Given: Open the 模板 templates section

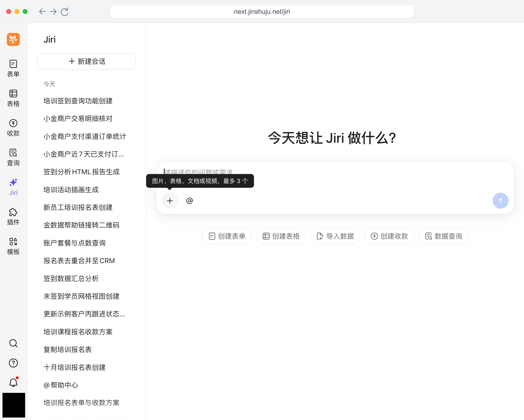Looking at the screenshot, I should 13,246.
